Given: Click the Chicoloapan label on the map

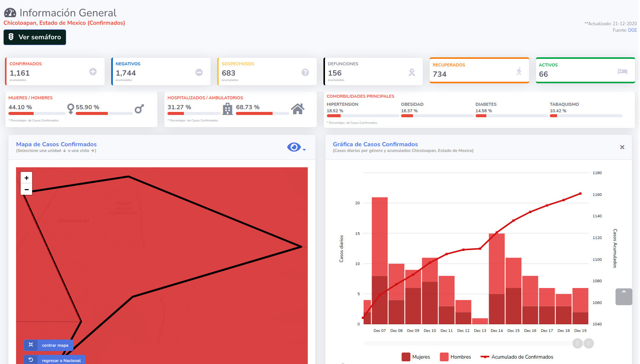Looking at the screenshot, I should tap(73, 221).
